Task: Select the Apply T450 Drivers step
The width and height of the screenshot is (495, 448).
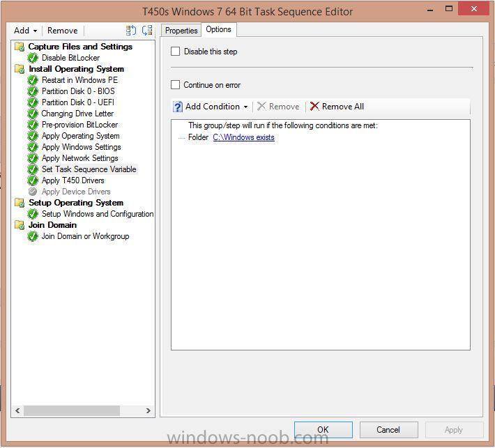Action: pos(73,180)
